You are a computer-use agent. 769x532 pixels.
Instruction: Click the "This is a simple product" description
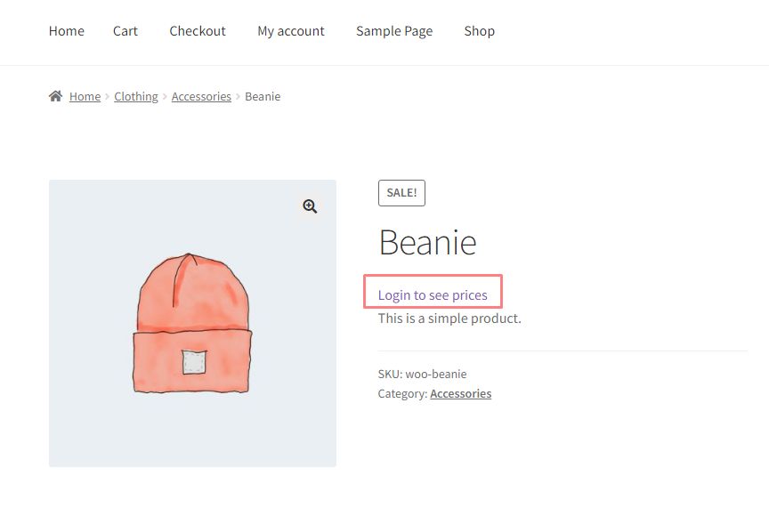click(x=449, y=318)
